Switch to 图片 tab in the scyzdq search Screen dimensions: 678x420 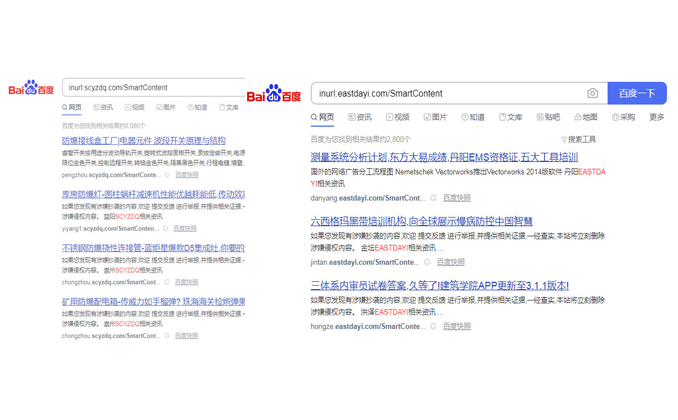pos(166,107)
